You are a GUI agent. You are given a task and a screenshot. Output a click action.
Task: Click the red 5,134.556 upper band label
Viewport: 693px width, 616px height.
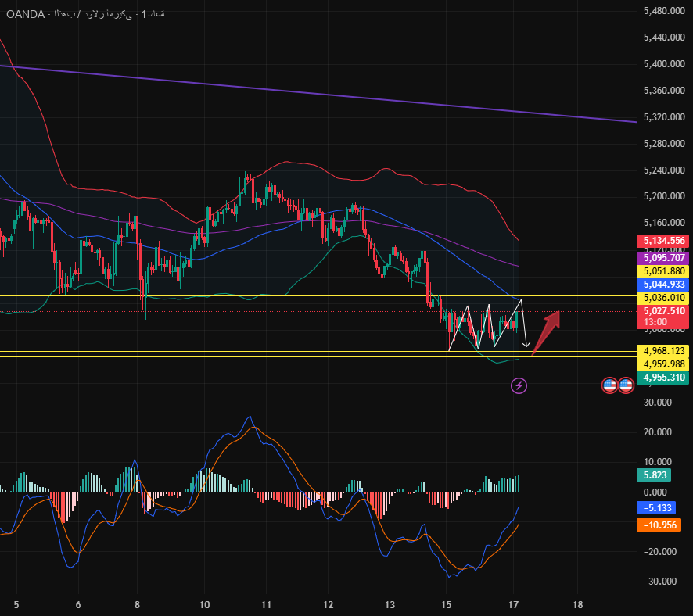coord(663,241)
